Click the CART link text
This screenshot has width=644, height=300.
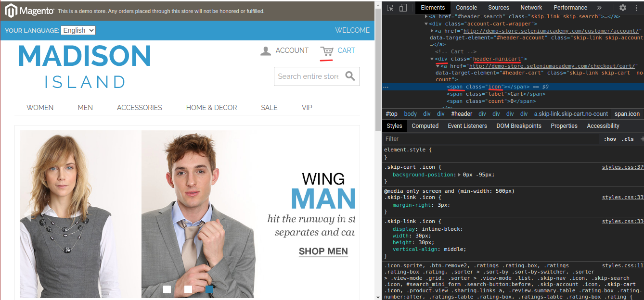pos(346,50)
